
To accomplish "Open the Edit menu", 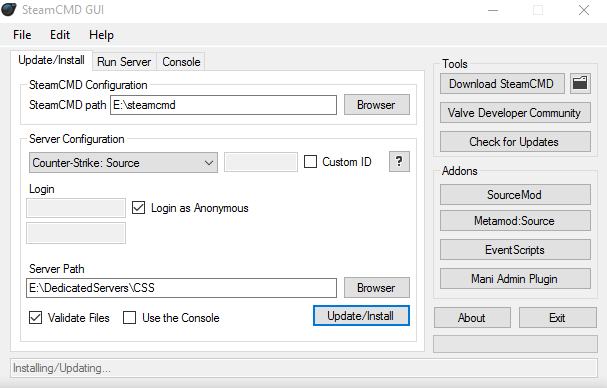I will pos(60,35).
